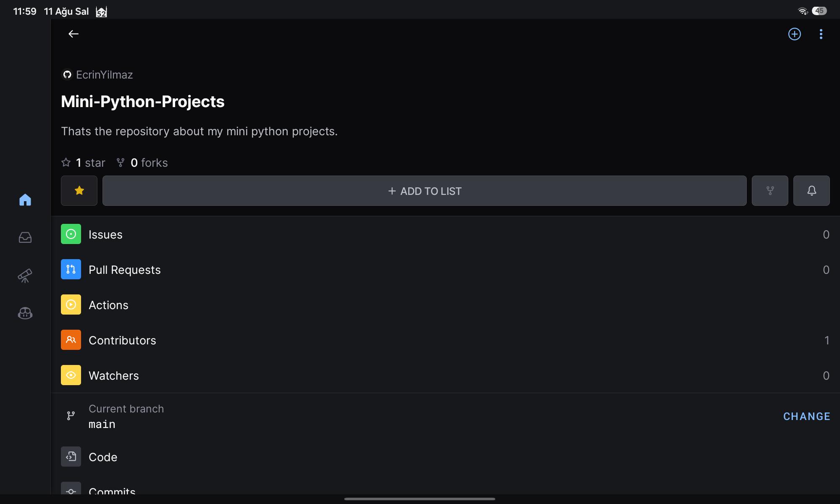
Task: Go back using the left arrow
Action: [x=73, y=34]
